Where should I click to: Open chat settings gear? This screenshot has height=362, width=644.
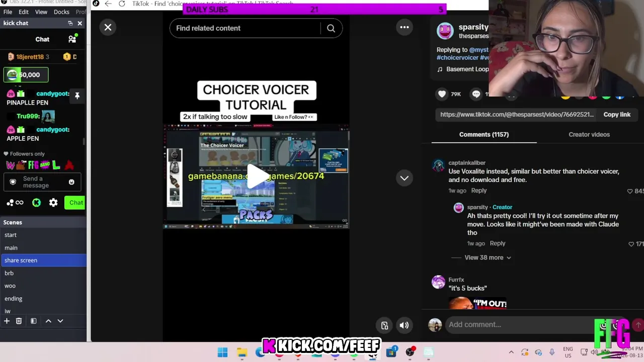click(53, 203)
